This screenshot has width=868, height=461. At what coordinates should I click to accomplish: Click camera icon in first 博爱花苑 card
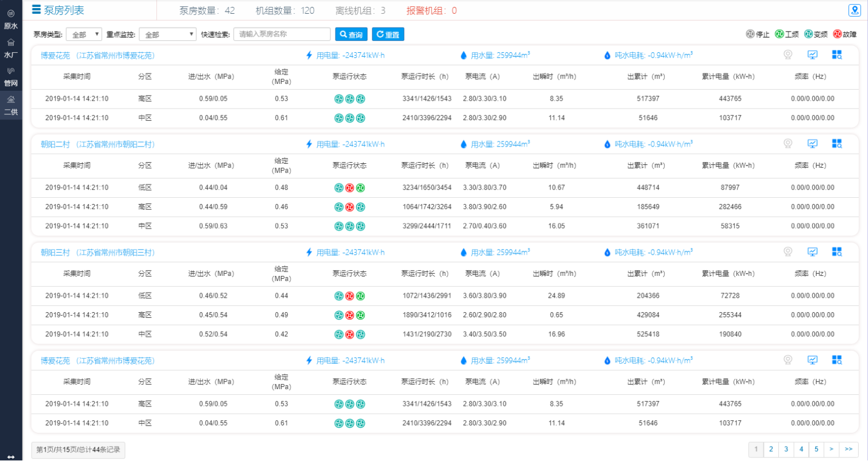pyautogui.click(x=788, y=55)
